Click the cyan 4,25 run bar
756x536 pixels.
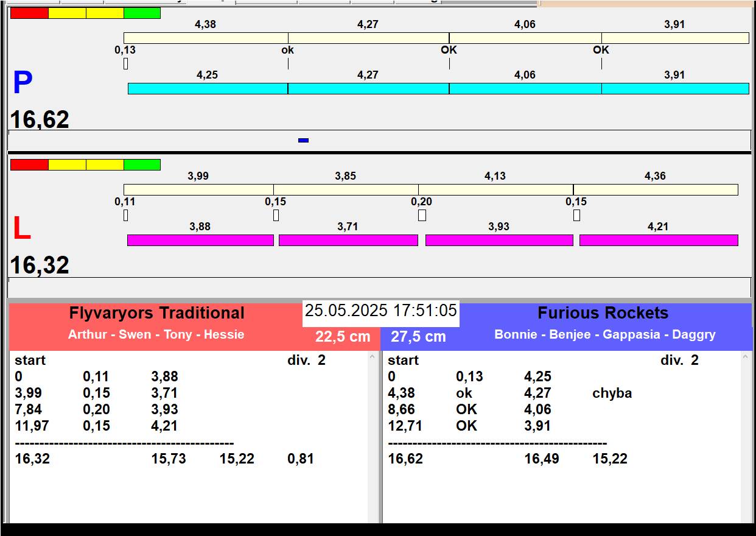point(208,89)
